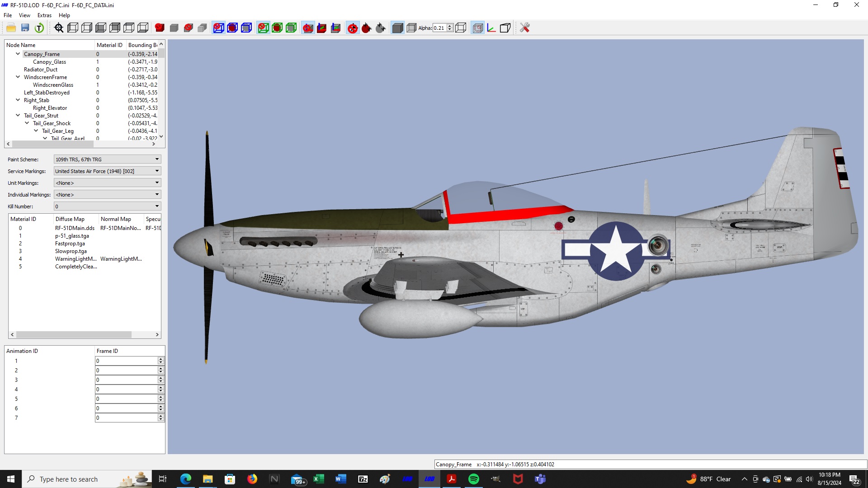Click the Node Name column header
The width and height of the screenshot is (868, 488).
coord(50,45)
